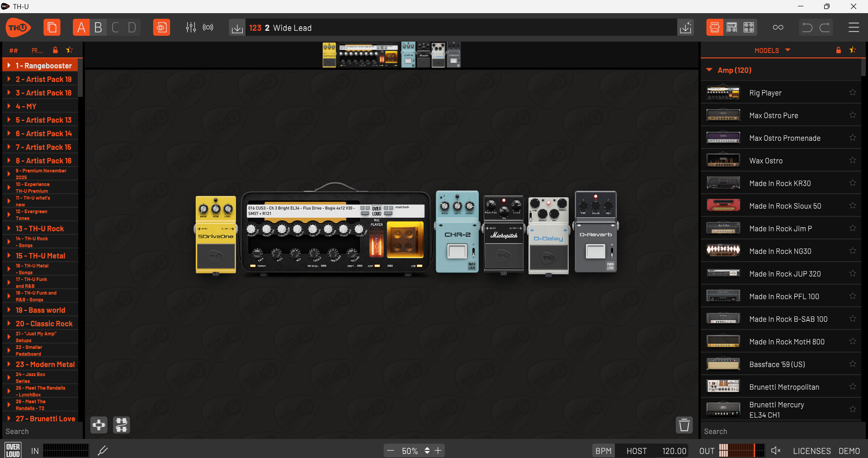The width and height of the screenshot is (868, 458).
Task: Select the Brunetti Metropolitan amp
Action: [781, 386]
